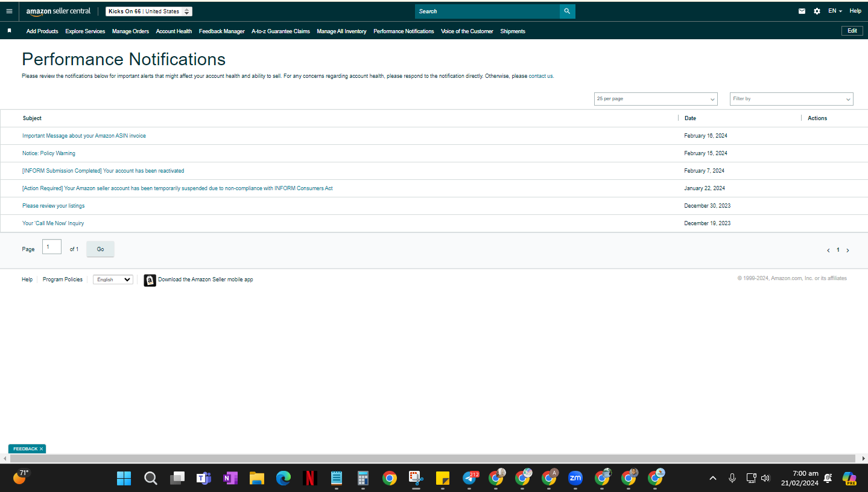Open the Windows Start menu

click(x=124, y=478)
